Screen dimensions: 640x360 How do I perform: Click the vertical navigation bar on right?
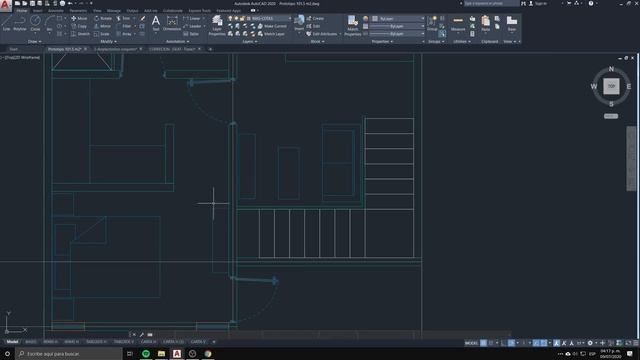631,158
